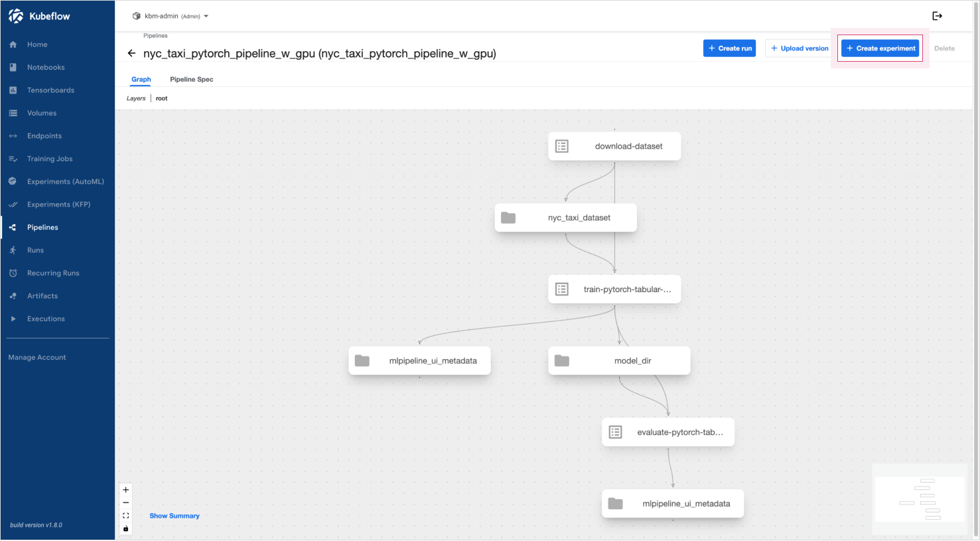This screenshot has width=980, height=541.
Task: Click the Create experiment button
Action: [x=880, y=48]
